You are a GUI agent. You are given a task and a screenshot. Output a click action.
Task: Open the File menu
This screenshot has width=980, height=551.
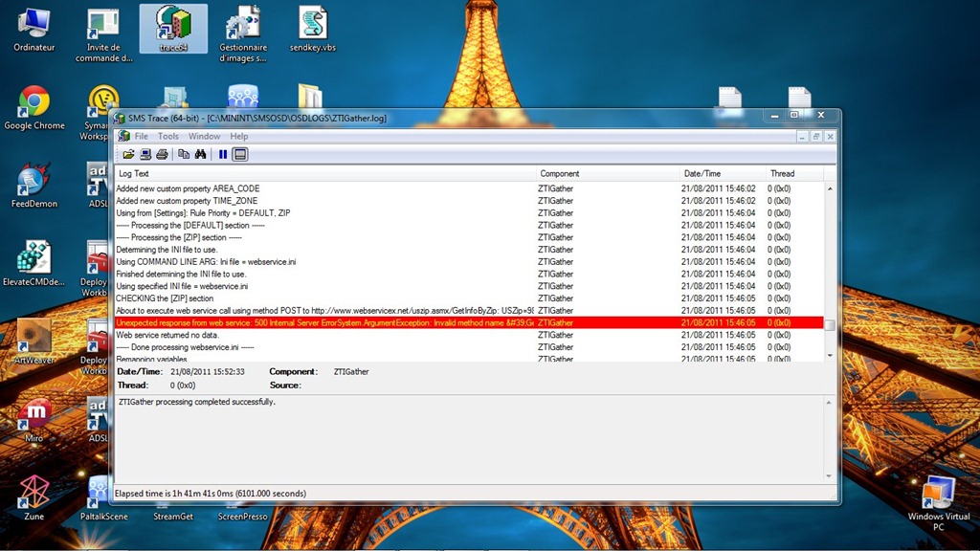142,136
